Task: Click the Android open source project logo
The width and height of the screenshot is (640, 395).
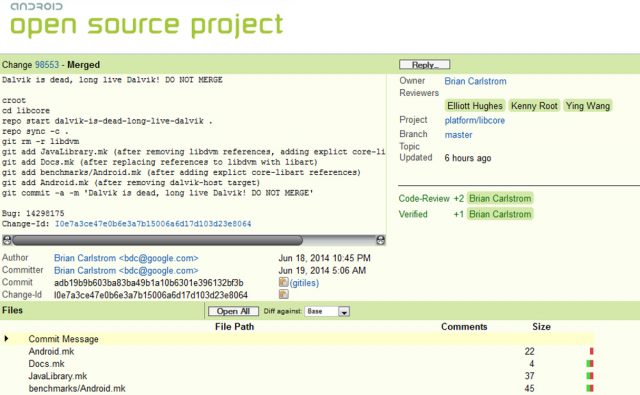Action: click(x=146, y=20)
